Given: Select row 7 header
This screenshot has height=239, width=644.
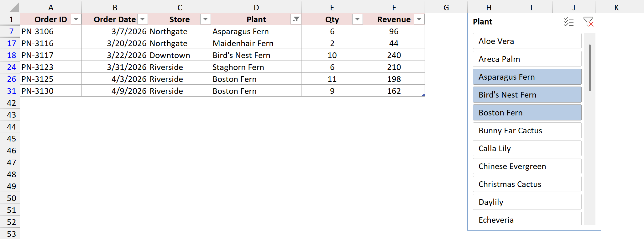Looking at the screenshot, I should (10, 31).
